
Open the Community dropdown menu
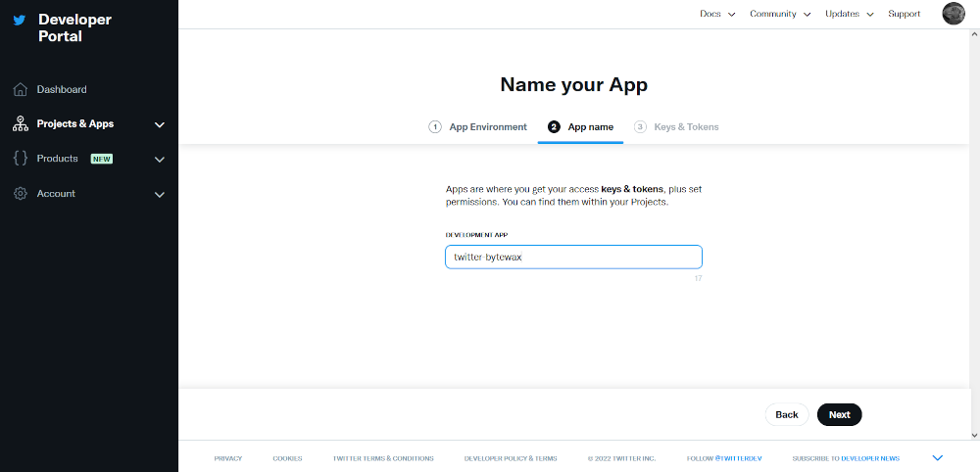[780, 14]
